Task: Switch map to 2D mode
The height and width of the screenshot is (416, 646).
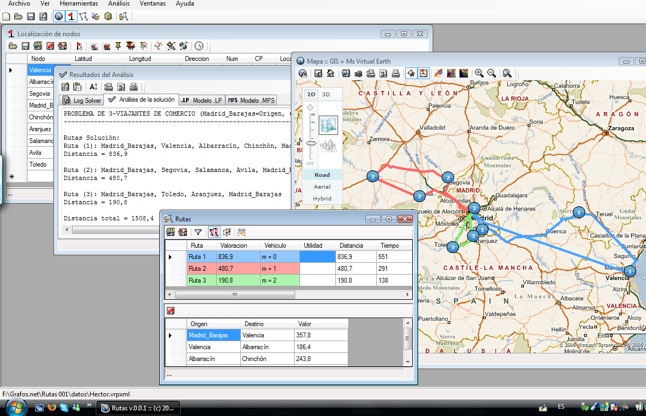Action: [311, 94]
